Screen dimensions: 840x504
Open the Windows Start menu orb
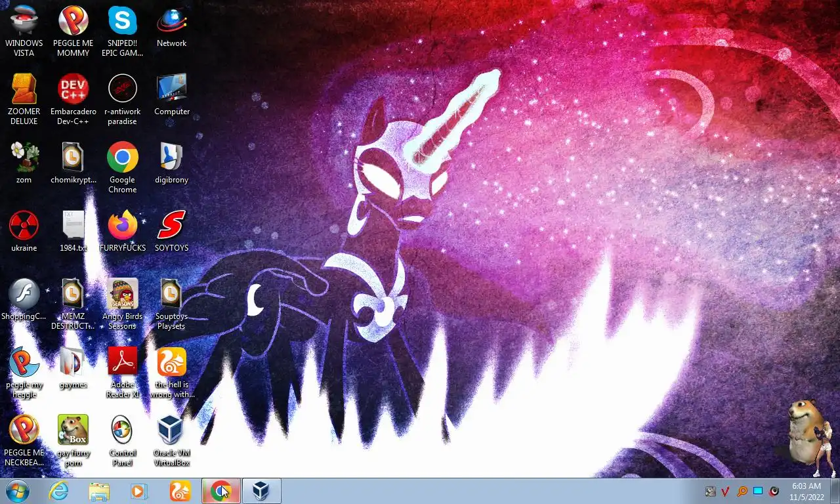(x=18, y=491)
